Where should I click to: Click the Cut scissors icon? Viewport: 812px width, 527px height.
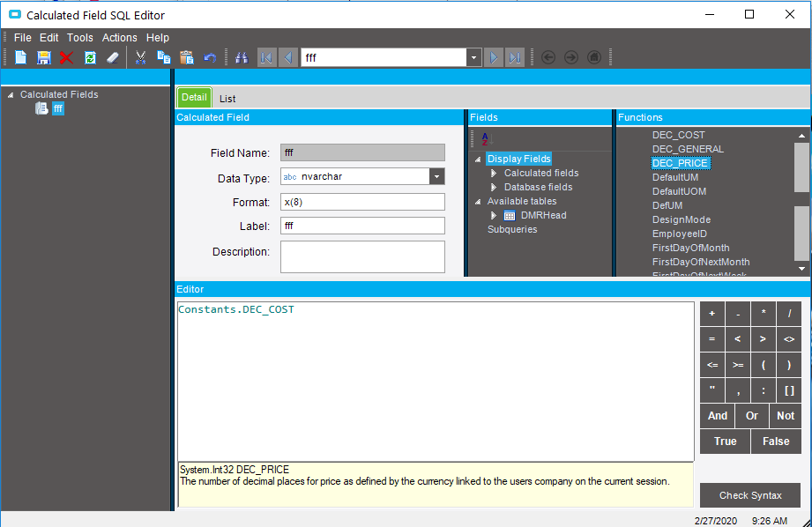click(140, 57)
